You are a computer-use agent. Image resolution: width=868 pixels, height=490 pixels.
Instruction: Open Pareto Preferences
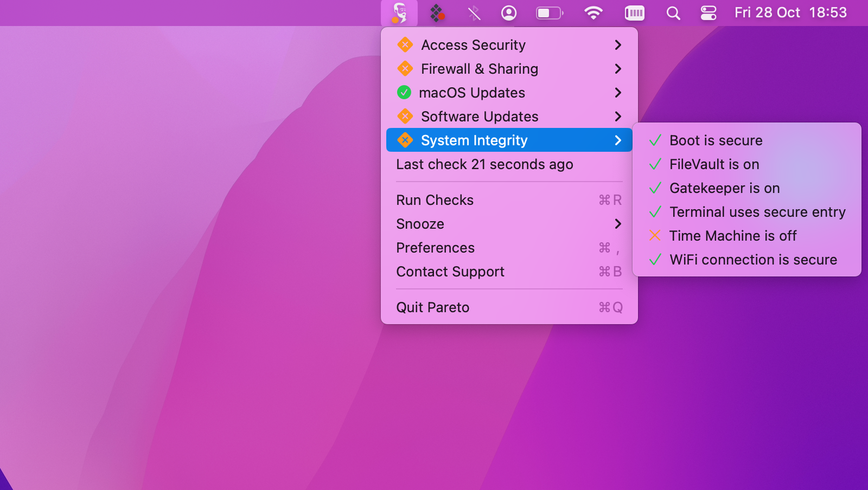point(509,248)
